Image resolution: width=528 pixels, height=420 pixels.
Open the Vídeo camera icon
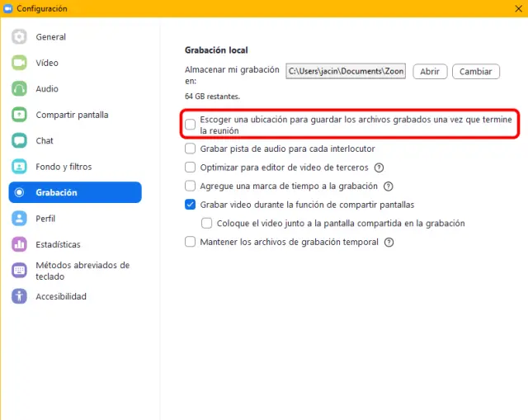pos(20,63)
